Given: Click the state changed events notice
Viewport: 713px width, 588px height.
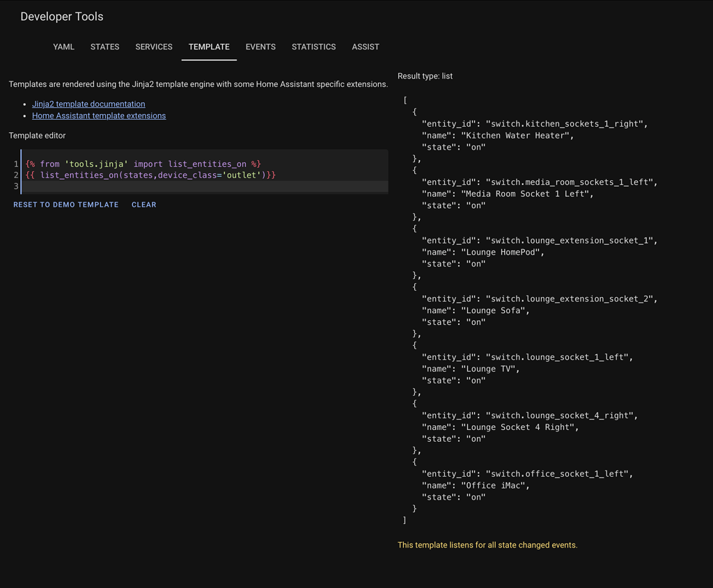Looking at the screenshot, I should (487, 545).
